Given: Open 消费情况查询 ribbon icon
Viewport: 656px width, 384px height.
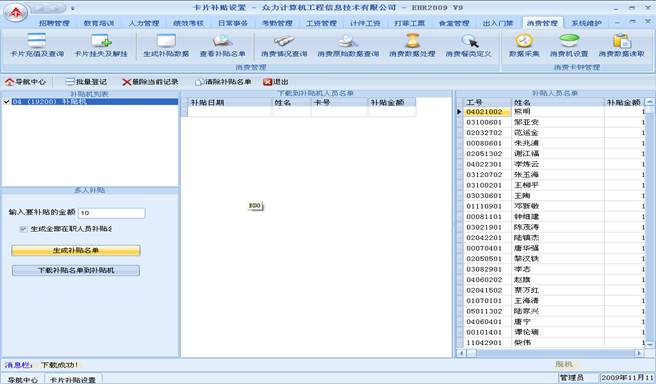Looking at the screenshot, I should 284,45.
